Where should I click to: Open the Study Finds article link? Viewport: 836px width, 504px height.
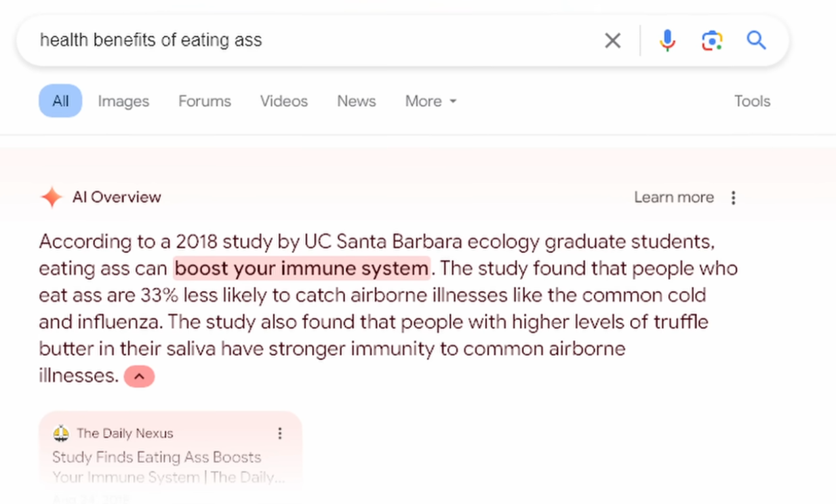coord(157,457)
